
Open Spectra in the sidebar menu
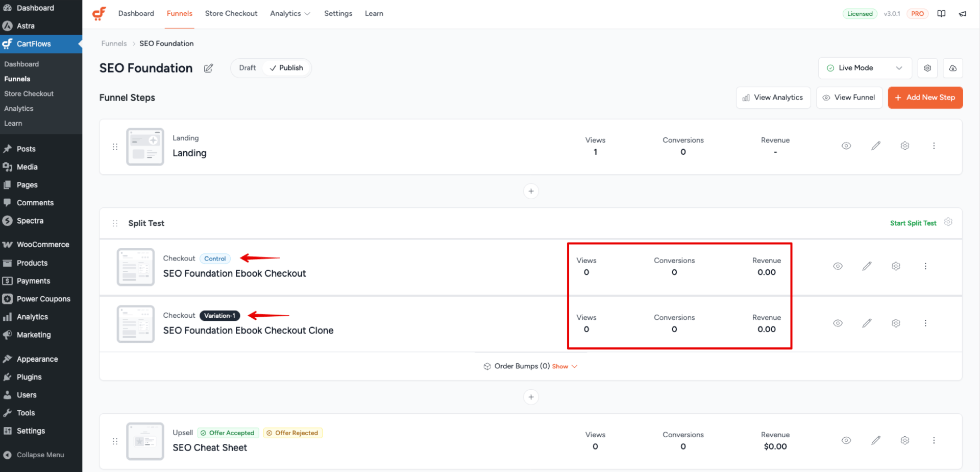[41, 221]
